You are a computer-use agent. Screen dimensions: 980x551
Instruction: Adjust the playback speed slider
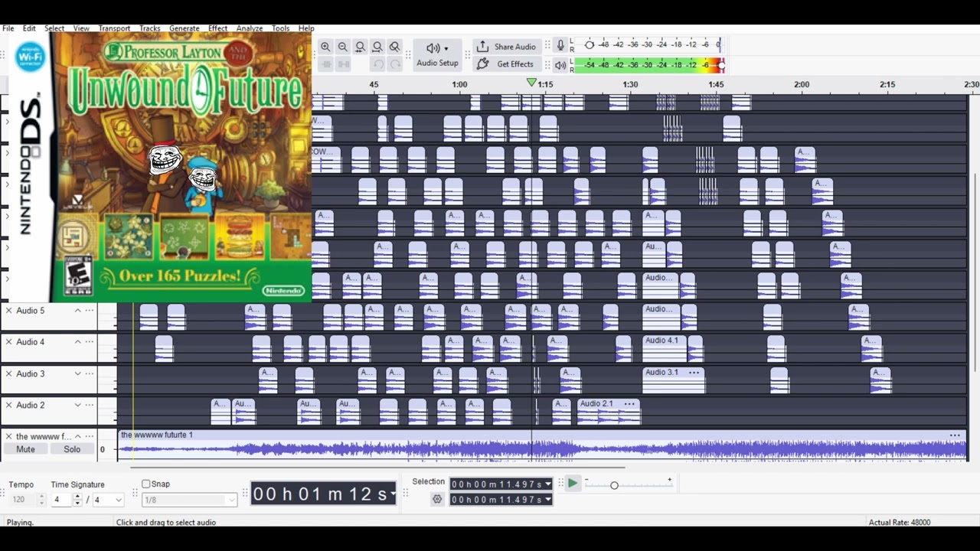(614, 484)
